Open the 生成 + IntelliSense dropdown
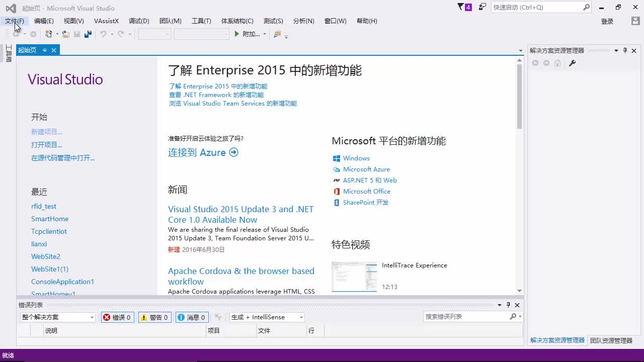This screenshot has width=644, height=362. 267,317
